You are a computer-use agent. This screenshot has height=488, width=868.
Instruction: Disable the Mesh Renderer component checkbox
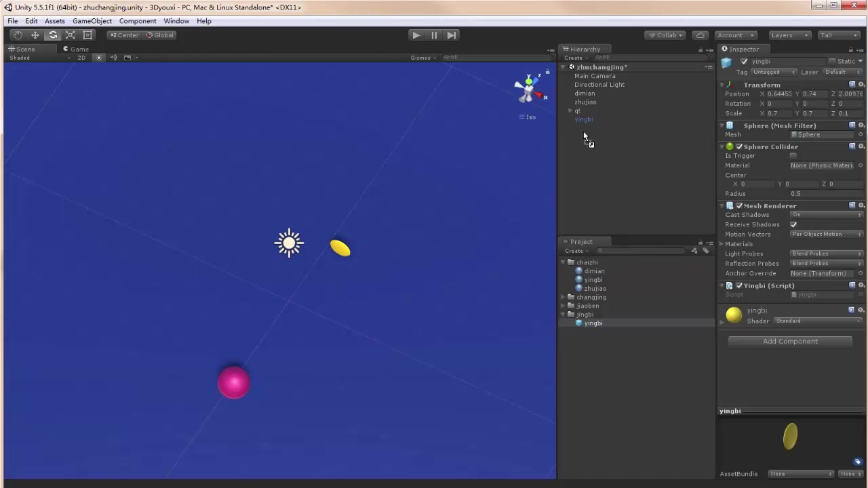[x=738, y=205]
